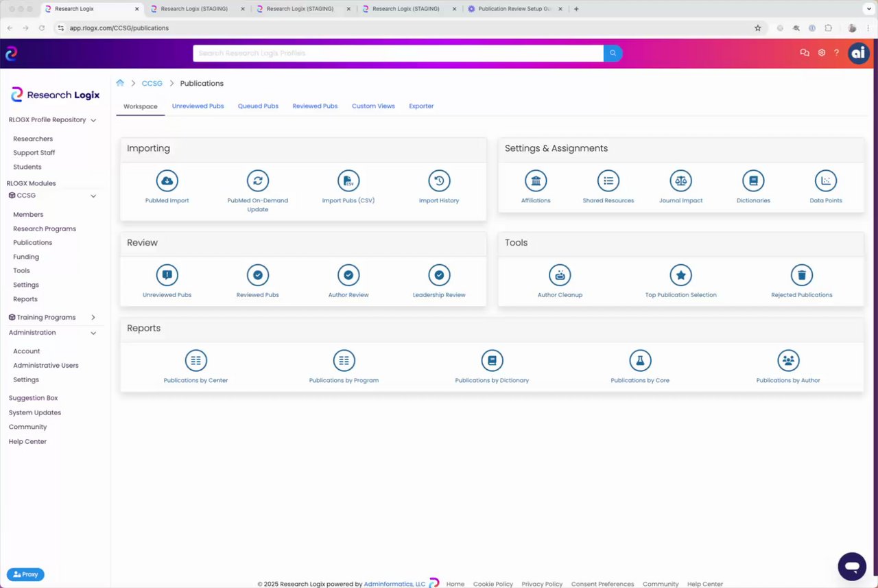Click the Research Logix sidebar logo

tap(56, 95)
